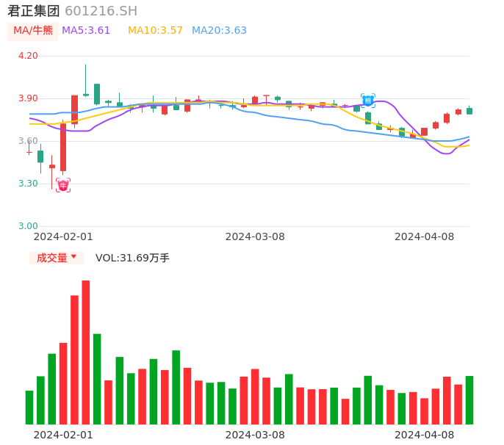Select the first green volume bar on the left

coord(29,408)
